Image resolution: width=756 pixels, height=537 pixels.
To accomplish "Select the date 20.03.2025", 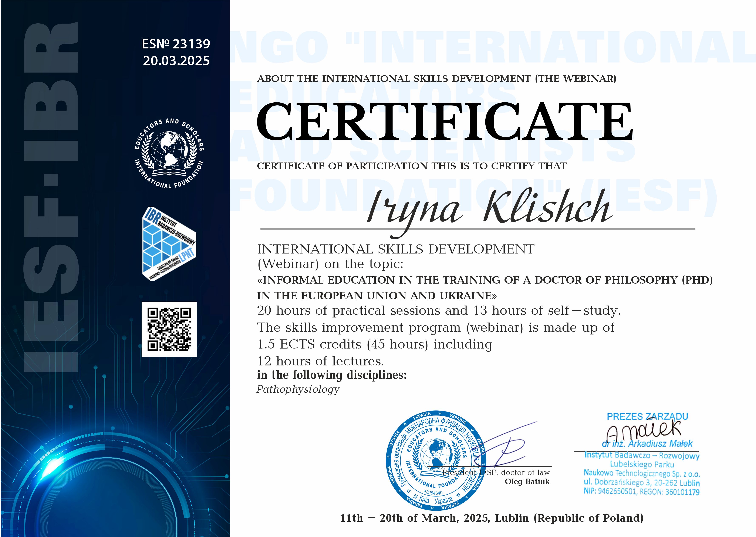I will [x=176, y=61].
